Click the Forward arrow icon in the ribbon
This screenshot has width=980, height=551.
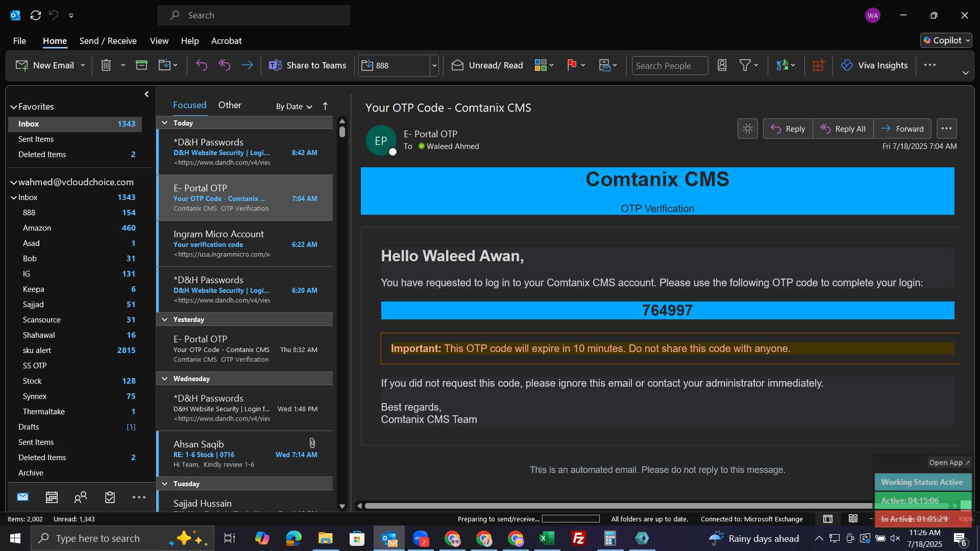click(247, 65)
